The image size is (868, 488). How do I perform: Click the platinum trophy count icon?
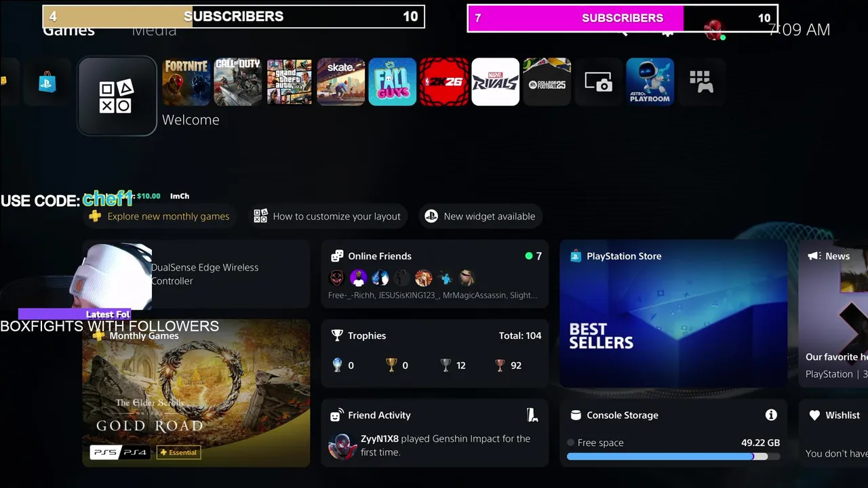pyautogui.click(x=337, y=365)
